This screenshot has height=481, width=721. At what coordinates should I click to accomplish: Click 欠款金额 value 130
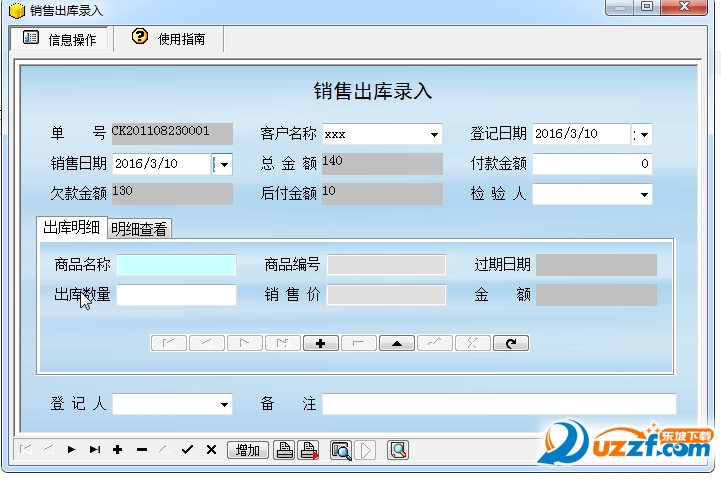tap(172, 194)
